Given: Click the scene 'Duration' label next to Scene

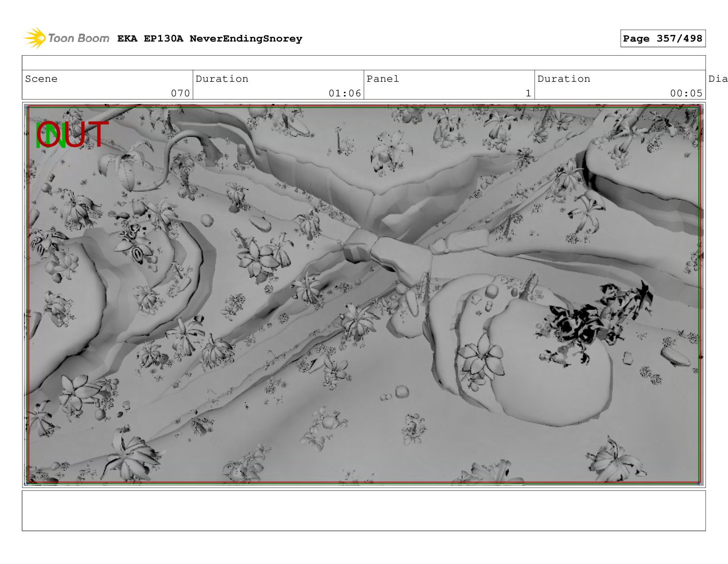Looking at the screenshot, I should pos(222,79).
